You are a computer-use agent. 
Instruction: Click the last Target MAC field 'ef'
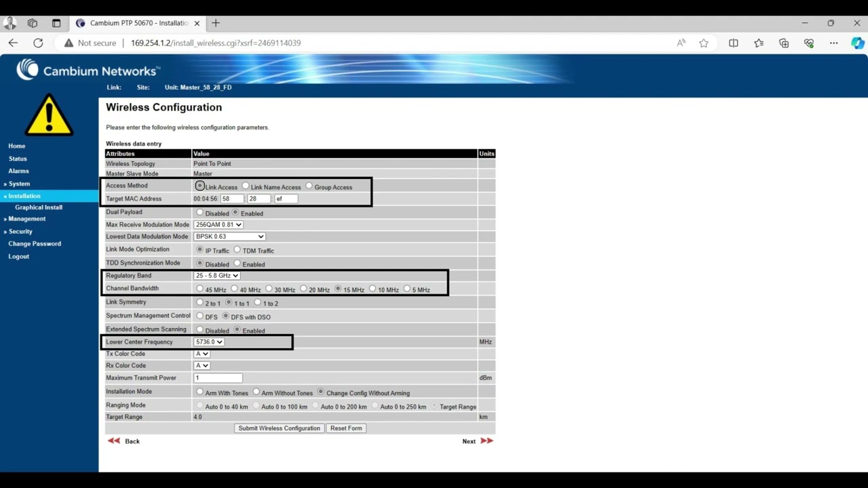pos(286,199)
